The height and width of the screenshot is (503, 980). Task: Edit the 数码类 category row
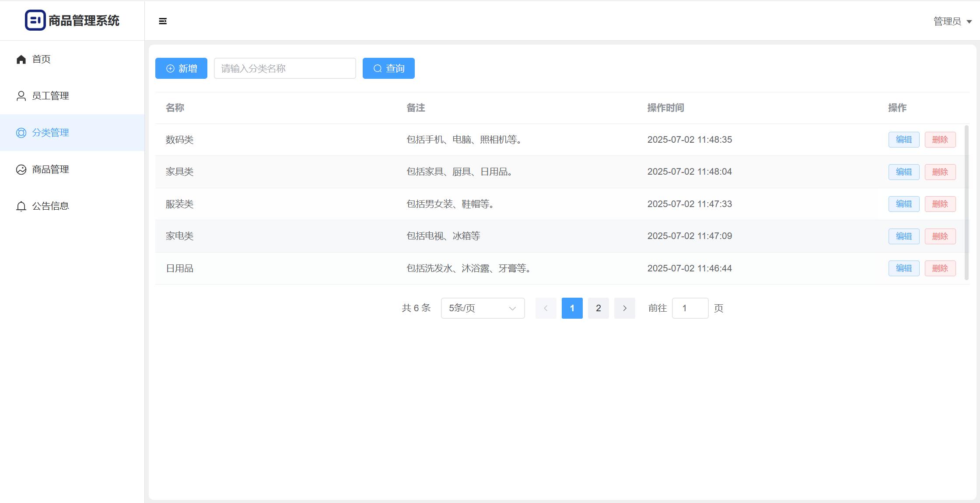(903, 140)
